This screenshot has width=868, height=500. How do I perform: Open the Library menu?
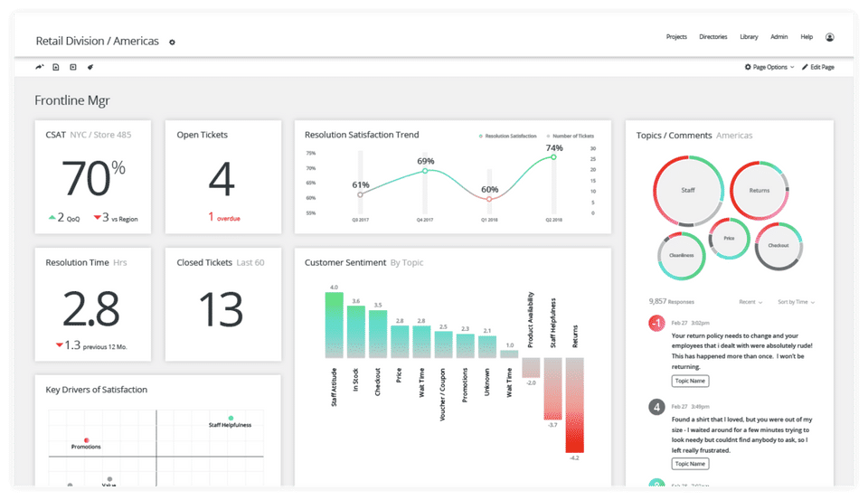click(x=749, y=36)
